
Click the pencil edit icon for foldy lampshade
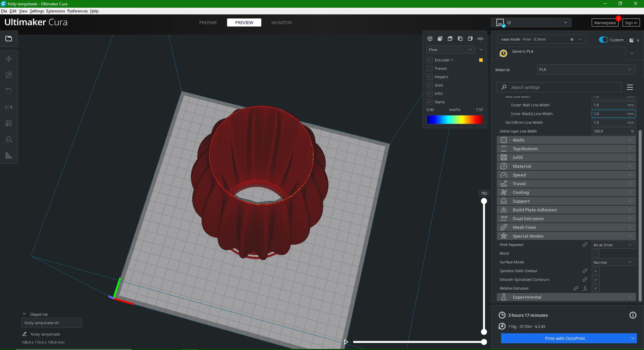tap(24, 334)
